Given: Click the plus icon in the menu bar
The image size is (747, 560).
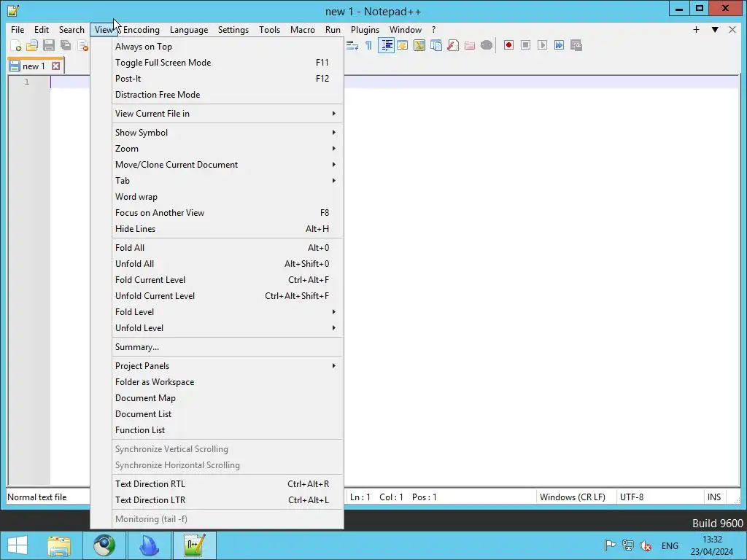Looking at the screenshot, I should pyautogui.click(x=696, y=29).
